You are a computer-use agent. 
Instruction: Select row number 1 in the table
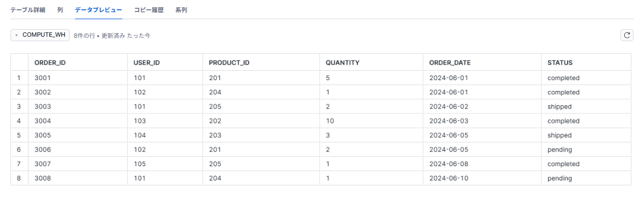[19, 78]
